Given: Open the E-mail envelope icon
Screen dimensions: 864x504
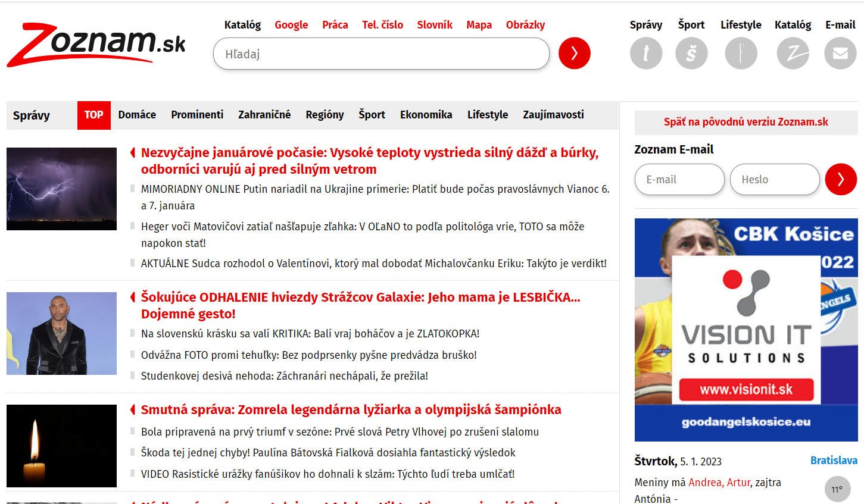Looking at the screenshot, I should [840, 54].
